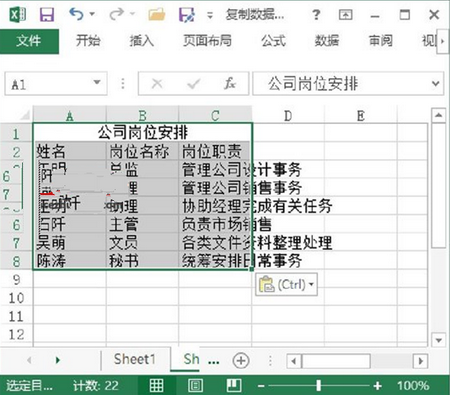The image size is (450, 395).
Task: Click the Select All corner triangle
Action: click(25, 115)
